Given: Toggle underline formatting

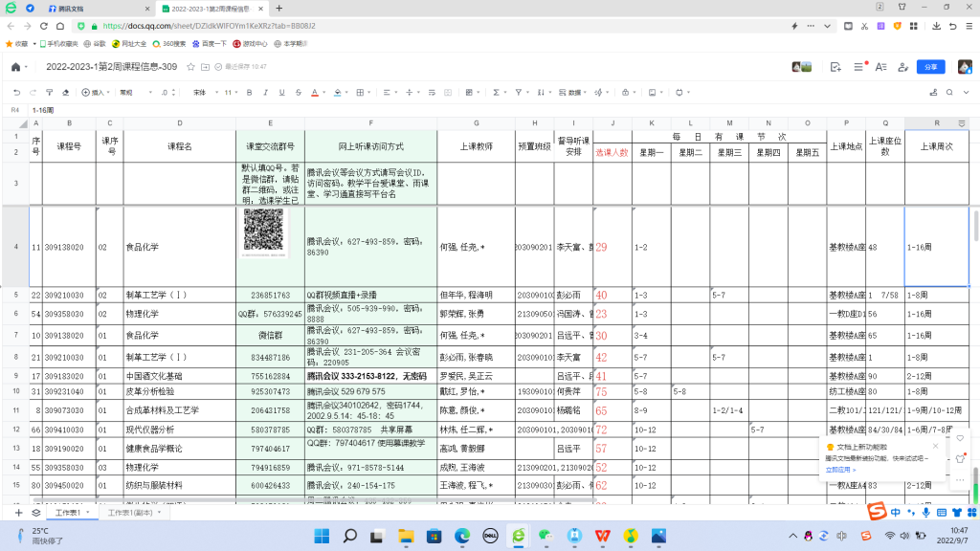Looking at the screenshot, I should point(281,93).
